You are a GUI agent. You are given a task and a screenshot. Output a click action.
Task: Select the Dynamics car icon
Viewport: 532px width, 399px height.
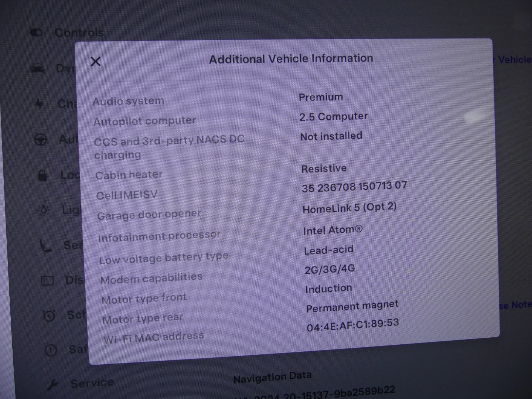(38, 68)
